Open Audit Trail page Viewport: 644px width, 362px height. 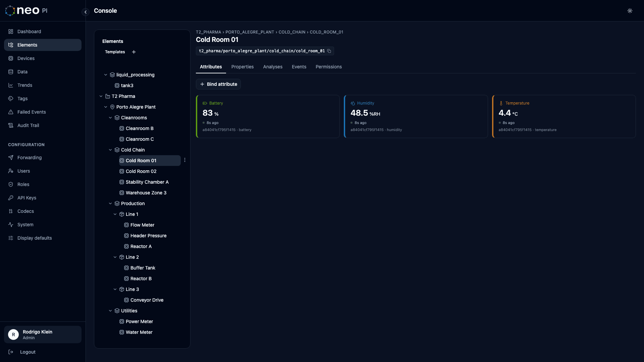coord(43,125)
